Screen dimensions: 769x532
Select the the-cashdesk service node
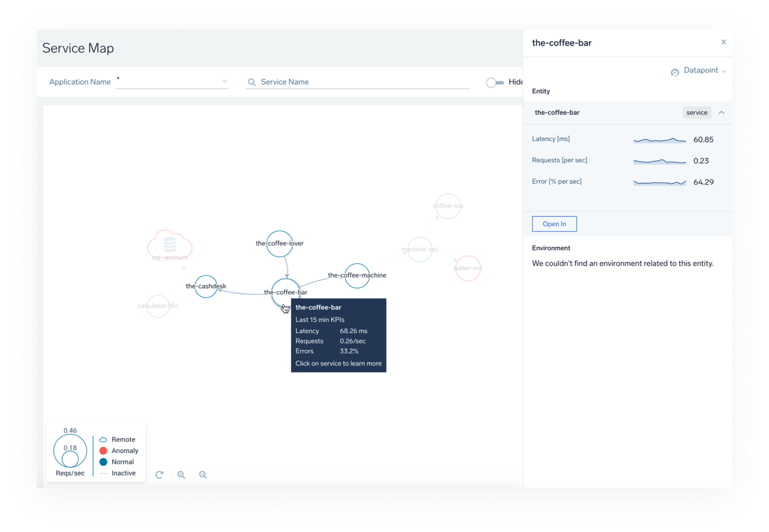206,286
